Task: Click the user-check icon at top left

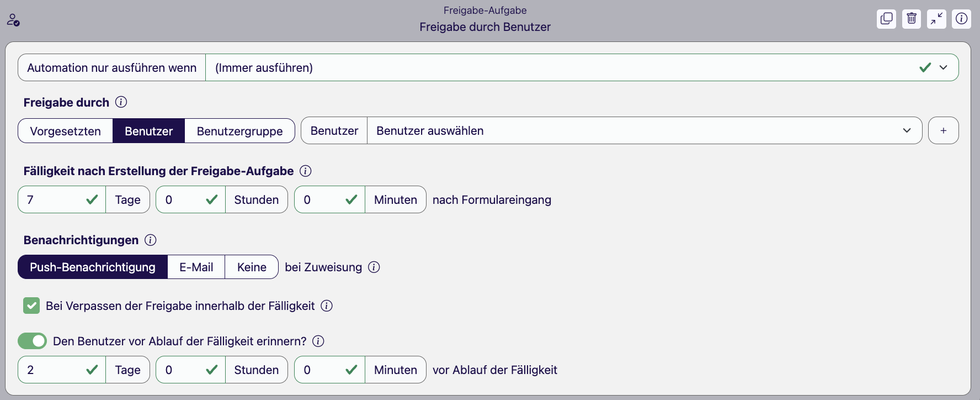Action: [x=13, y=20]
